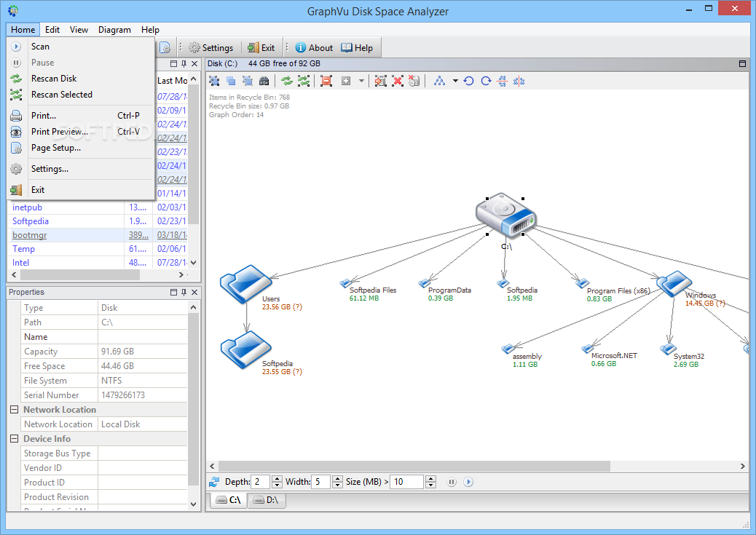
Task: Choose Settings... in the Home menu
Action: tap(81, 169)
